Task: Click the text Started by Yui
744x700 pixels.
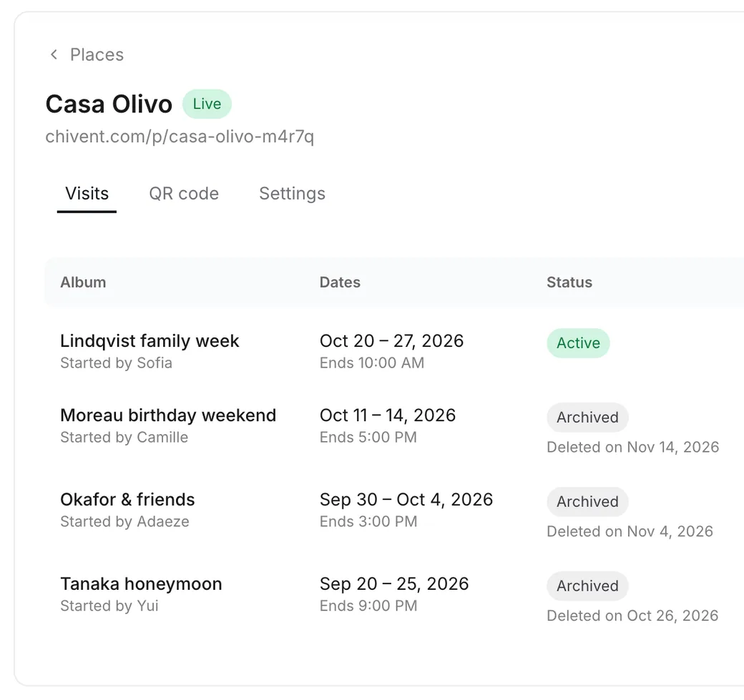Action: [109, 606]
